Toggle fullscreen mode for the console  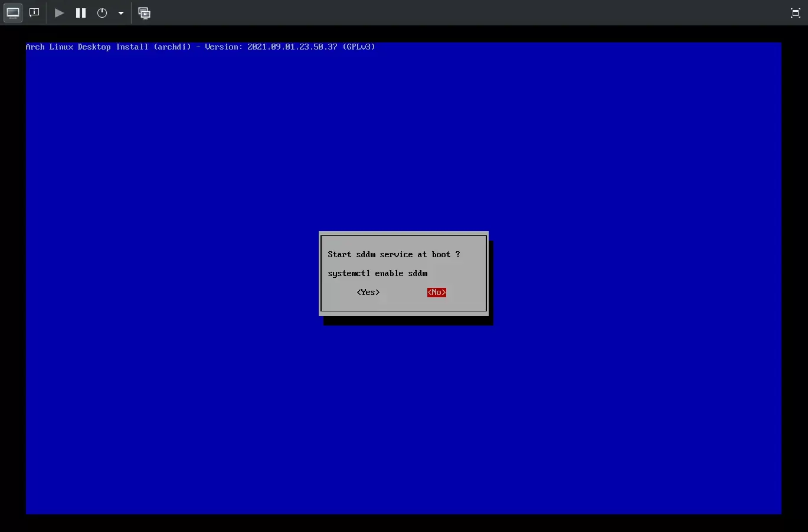[x=795, y=13]
